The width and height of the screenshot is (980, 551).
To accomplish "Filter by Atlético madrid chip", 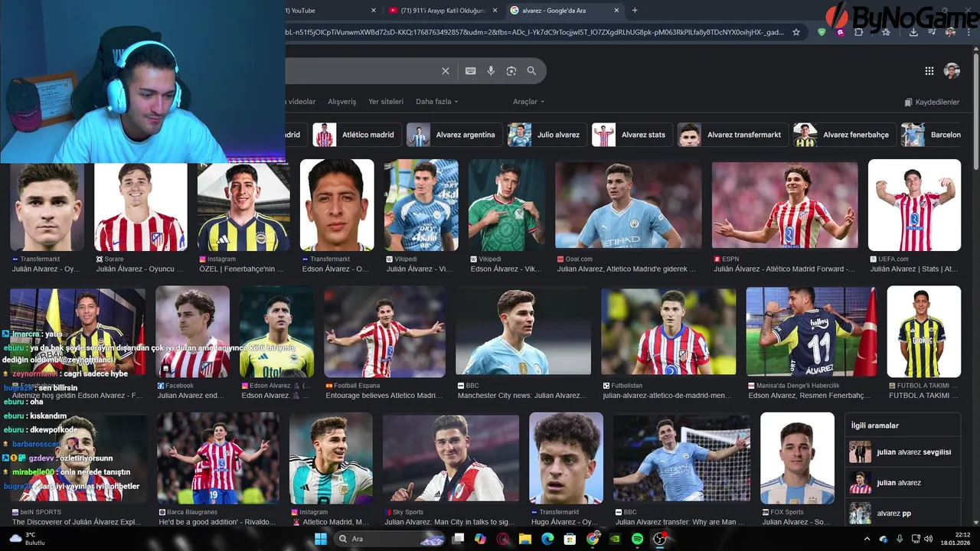I will point(357,135).
